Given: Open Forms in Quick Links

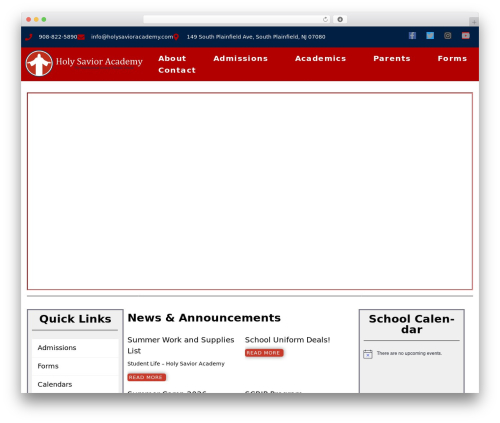Looking at the screenshot, I should (75, 366).
